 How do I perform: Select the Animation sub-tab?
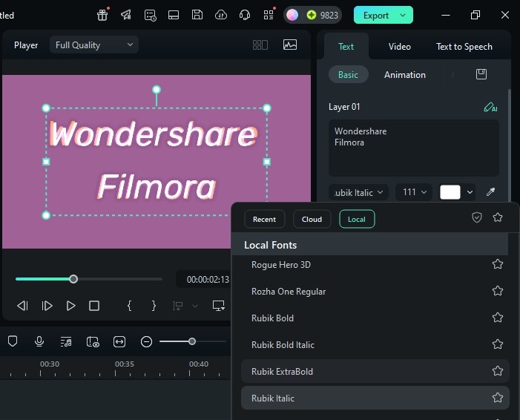pos(405,75)
